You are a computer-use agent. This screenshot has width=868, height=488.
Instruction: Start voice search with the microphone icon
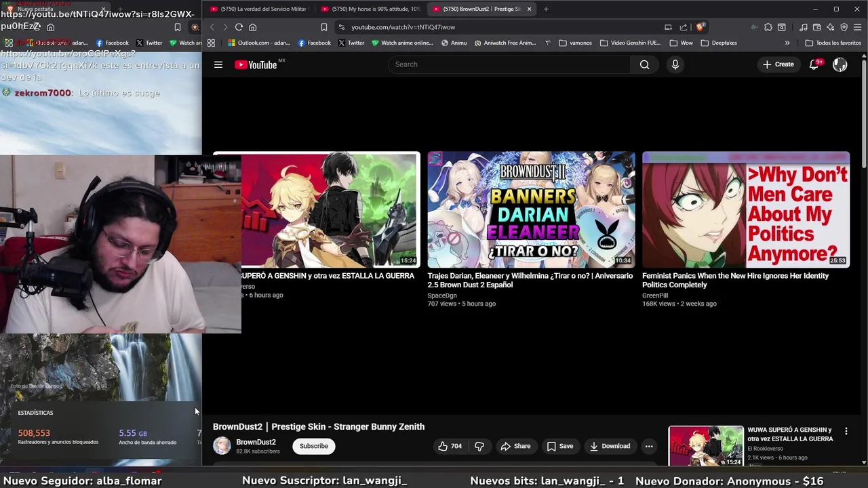coord(675,64)
